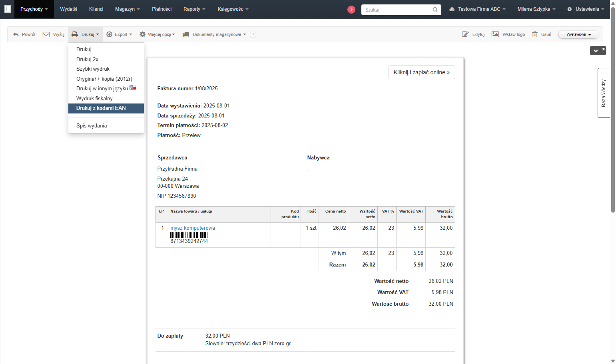Navigate to Płatności

[x=161, y=9]
